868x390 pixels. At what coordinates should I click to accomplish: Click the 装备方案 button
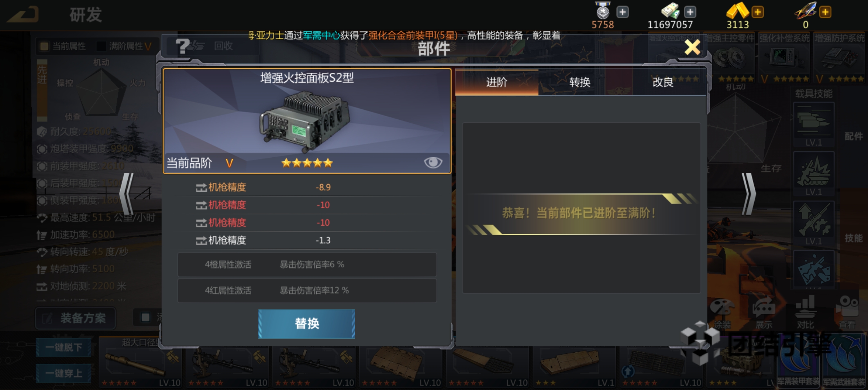tap(76, 318)
